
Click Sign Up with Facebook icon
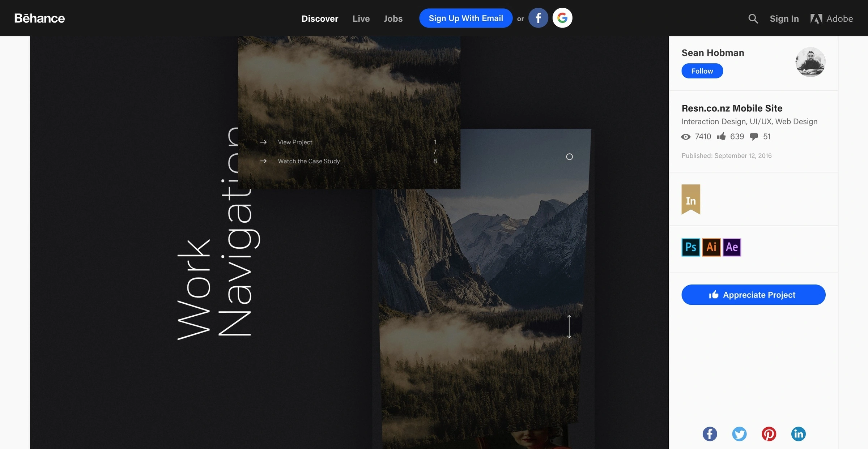tap(538, 18)
